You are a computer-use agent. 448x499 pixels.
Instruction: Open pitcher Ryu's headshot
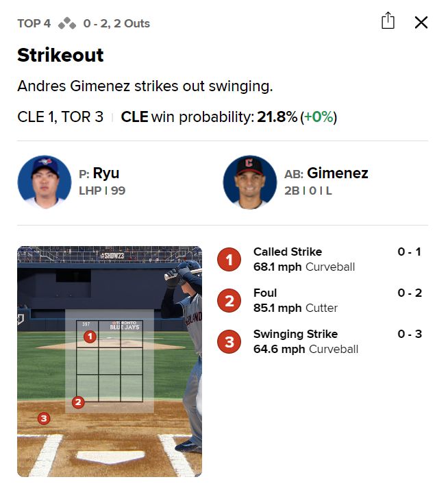click(45, 182)
